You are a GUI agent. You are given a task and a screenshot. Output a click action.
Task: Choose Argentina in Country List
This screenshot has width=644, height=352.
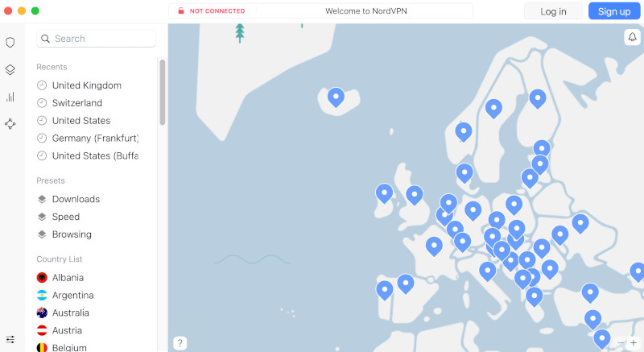pyautogui.click(x=72, y=296)
